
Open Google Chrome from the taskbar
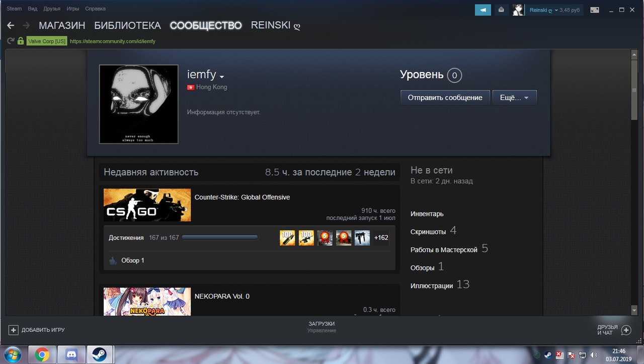coord(42,355)
